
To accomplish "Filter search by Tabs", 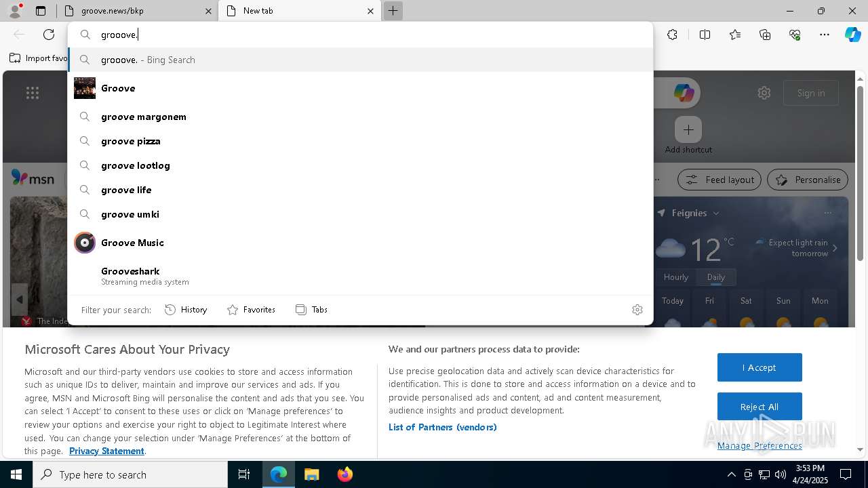I will coord(311,310).
